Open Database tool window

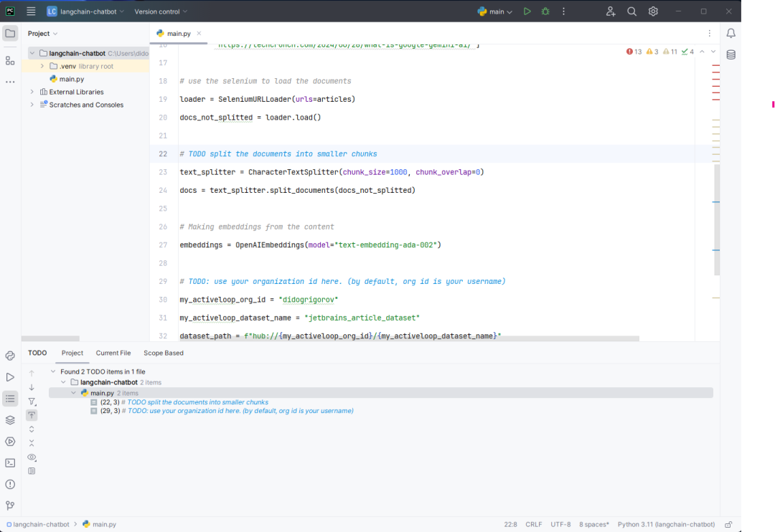pyautogui.click(x=731, y=54)
